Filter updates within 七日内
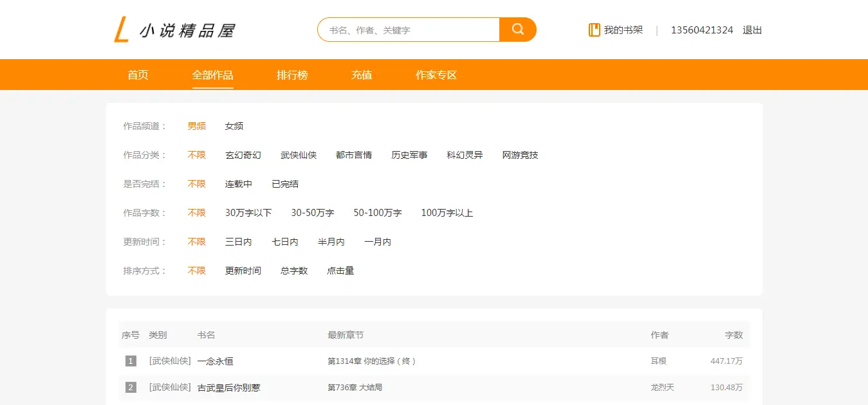This screenshot has height=405, width=868. [x=285, y=242]
